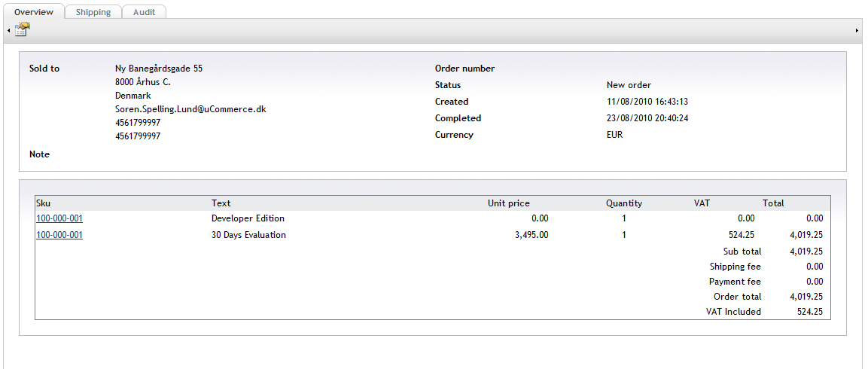Click the Text column header
The height and width of the screenshot is (369, 868).
pos(221,203)
